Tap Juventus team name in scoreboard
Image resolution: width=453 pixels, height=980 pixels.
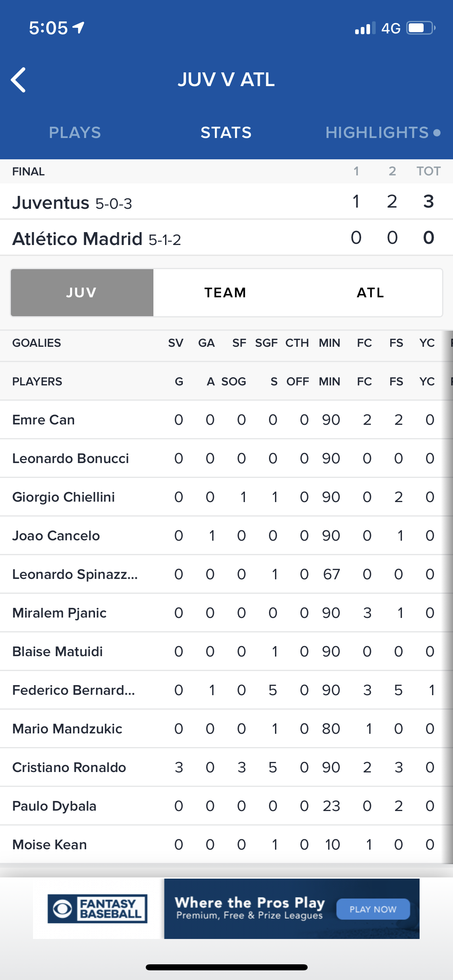pyautogui.click(x=51, y=202)
